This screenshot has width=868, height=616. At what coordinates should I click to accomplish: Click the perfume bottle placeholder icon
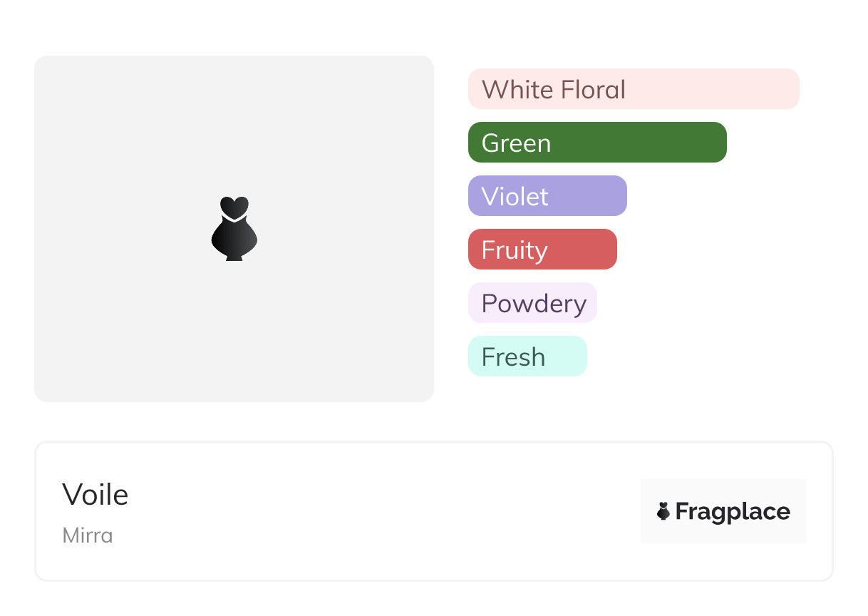[x=234, y=228]
